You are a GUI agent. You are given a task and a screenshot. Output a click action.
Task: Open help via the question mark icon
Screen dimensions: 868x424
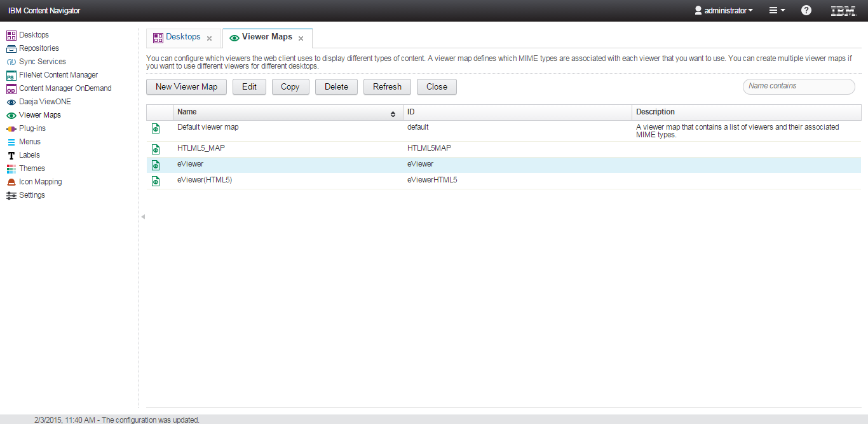coord(806,10)
